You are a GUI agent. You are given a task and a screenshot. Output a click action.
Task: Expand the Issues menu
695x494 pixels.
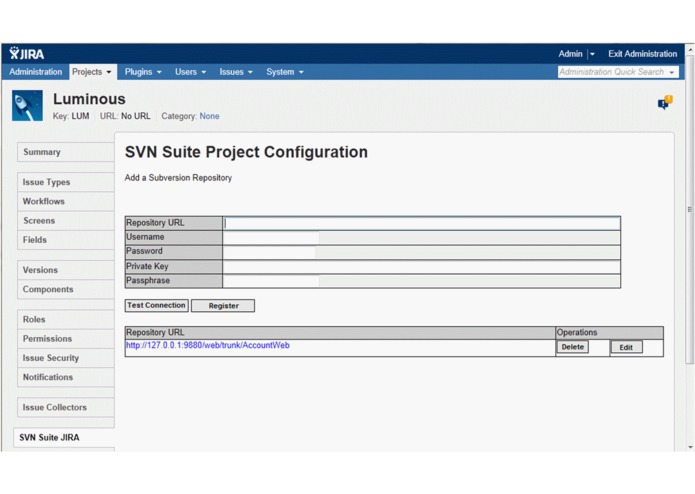pyautogui.click(x=236, y=72)
